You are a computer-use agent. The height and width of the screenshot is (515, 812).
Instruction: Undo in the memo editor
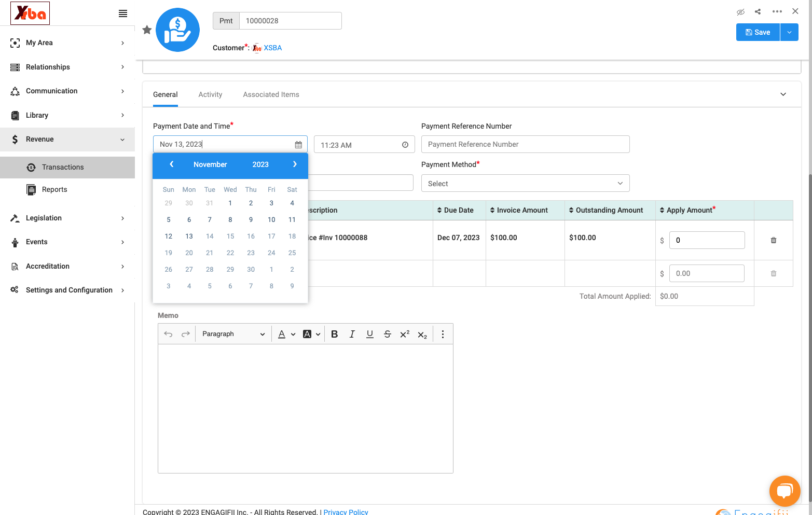tap(168, 334)
